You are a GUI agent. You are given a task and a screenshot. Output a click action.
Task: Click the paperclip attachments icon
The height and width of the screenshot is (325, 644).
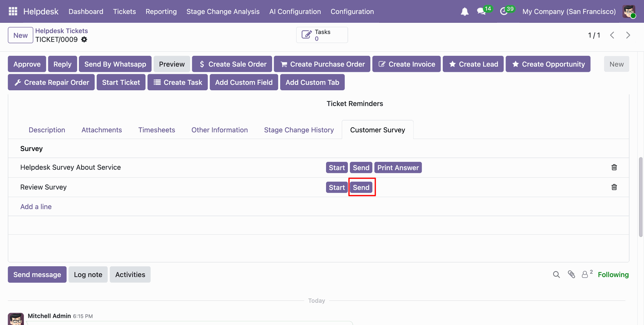pos(571,275)
